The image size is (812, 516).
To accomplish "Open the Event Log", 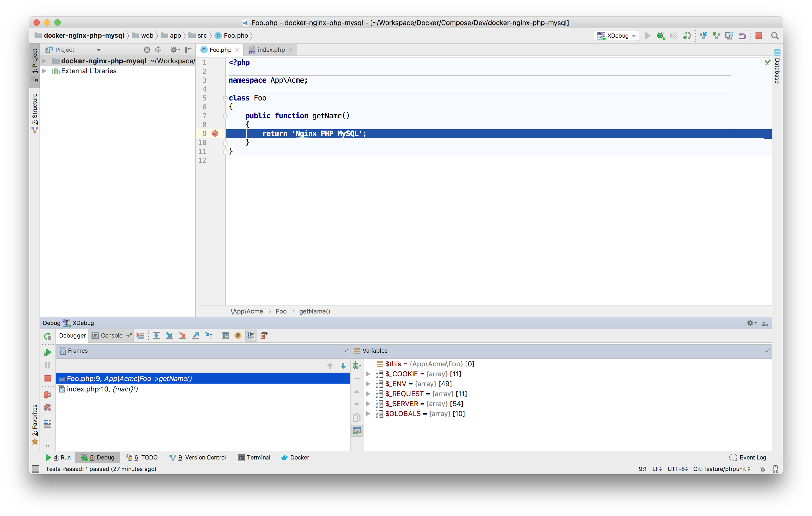I will click(752, 457).
